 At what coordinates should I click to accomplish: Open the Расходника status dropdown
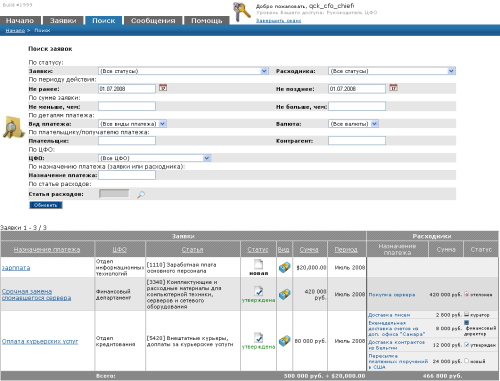pyautogui.click(x=392, y=71)
